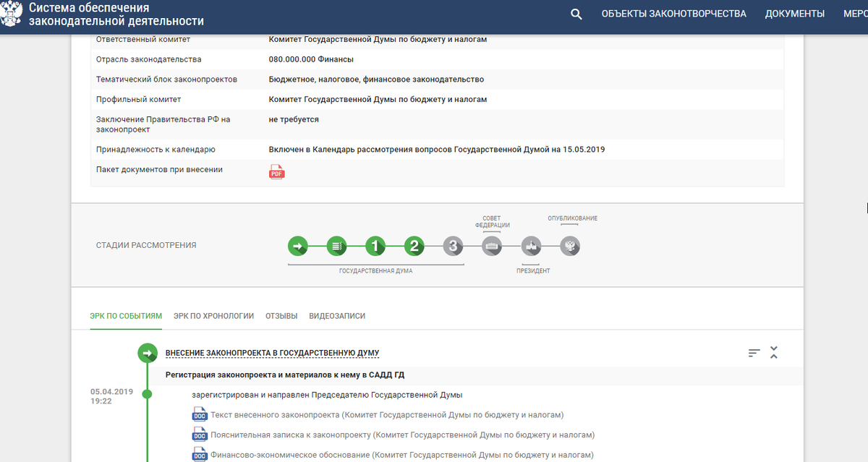Toggle ВНЕСЕНИЕ ЗАКОНОПРОЕКТА В ГОСУДАРСТВЕННУЮ ДУМУ section
The width and height of the screenshot is (868, 462).
tap(272, 353)
